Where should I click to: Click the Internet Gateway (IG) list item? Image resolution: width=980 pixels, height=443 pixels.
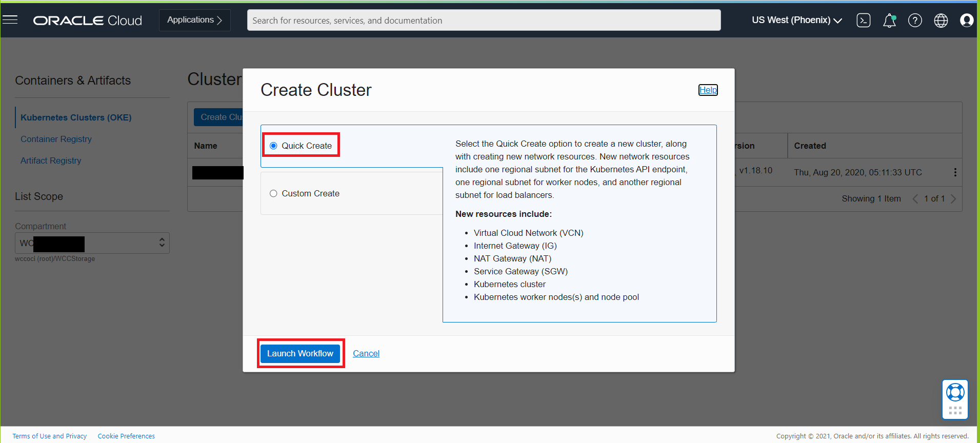click(515, 246)
